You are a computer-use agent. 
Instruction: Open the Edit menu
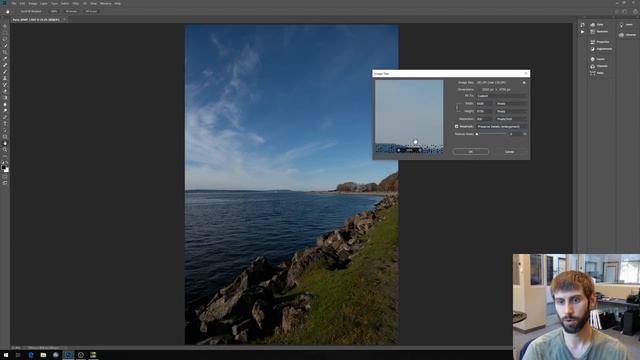[x=22, y=3]
